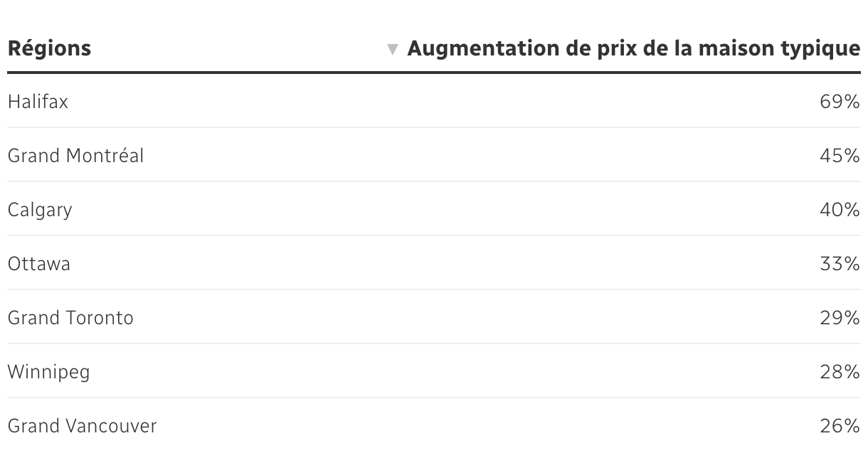
Task: Sort by Augmentation de prix de la maison typique
Action: tap(634, 50)
